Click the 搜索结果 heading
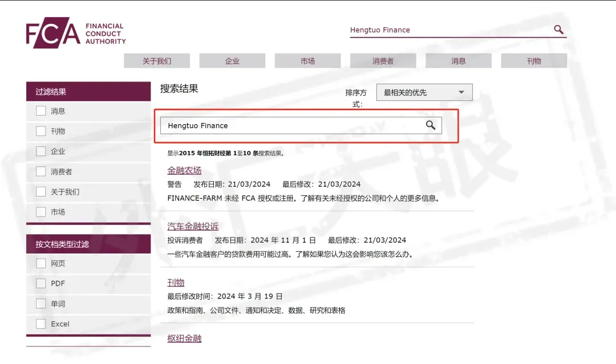Viewport: 616px width, 364px height. pyautogui.click(x=179, y=89)
